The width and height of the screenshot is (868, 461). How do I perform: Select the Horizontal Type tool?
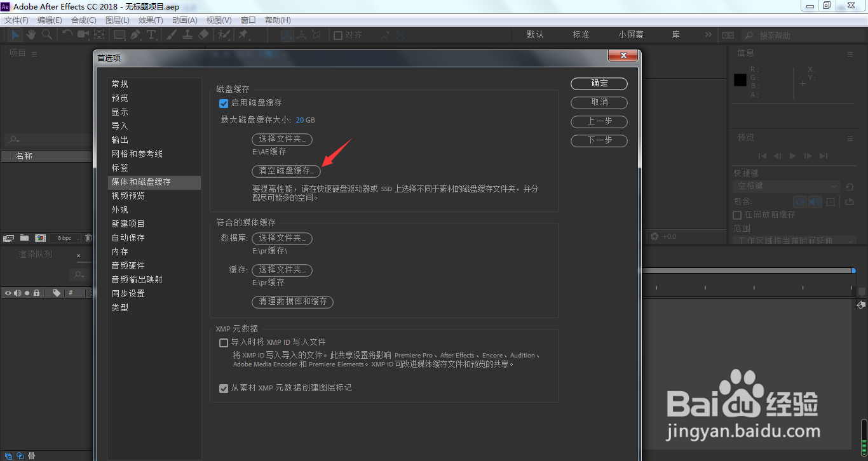click(151, 34)
